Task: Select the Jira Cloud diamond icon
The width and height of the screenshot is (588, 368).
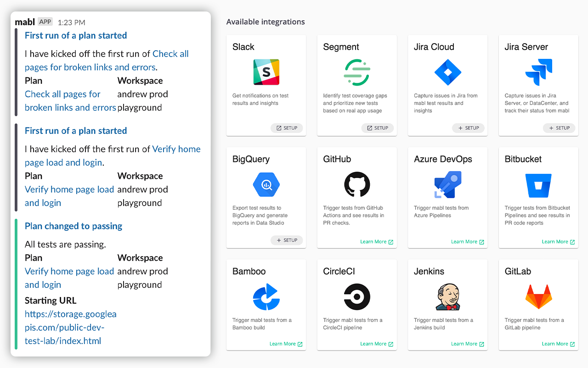Action: coord(447,72)
